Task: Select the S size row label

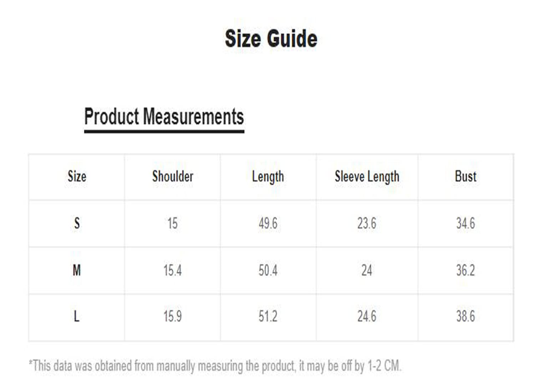Action: click(x=77, y=223)
